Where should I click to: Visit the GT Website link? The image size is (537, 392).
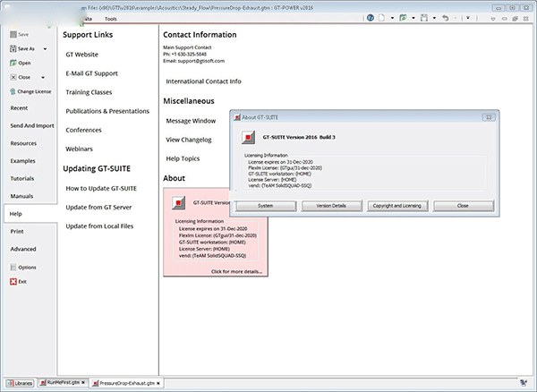81,55
